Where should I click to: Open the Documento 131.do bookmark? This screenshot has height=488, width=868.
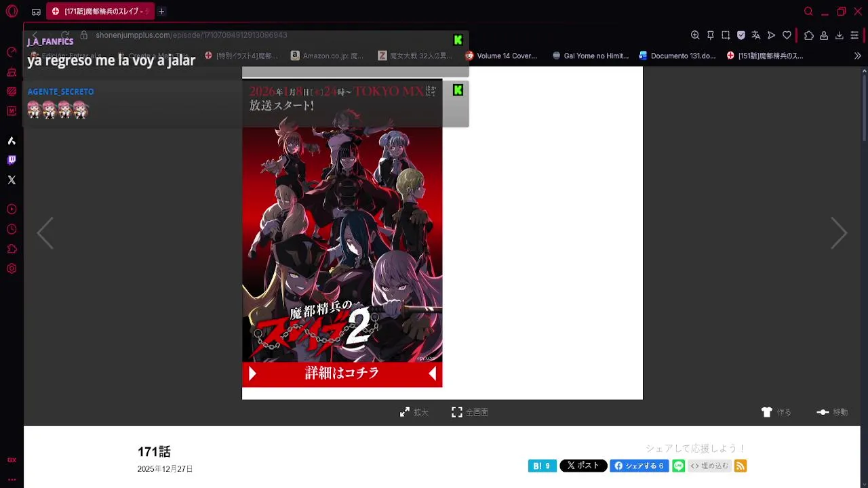tap(677, 56)
